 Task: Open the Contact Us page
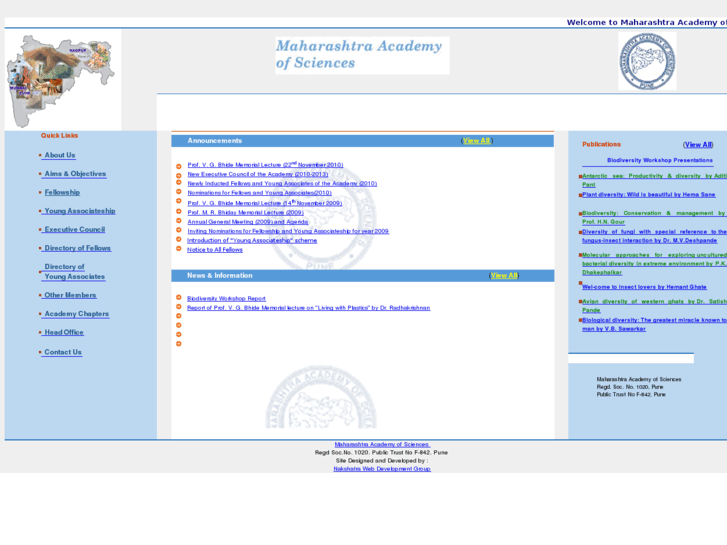point(63,352)
